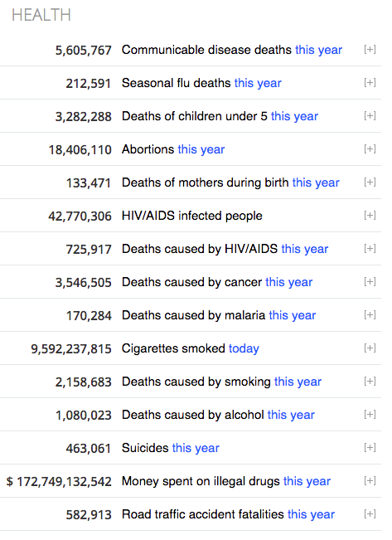Expand Deaths of mothers during birth
The width and height of the screenshot is (392, 540).
[x=370, y=182]
